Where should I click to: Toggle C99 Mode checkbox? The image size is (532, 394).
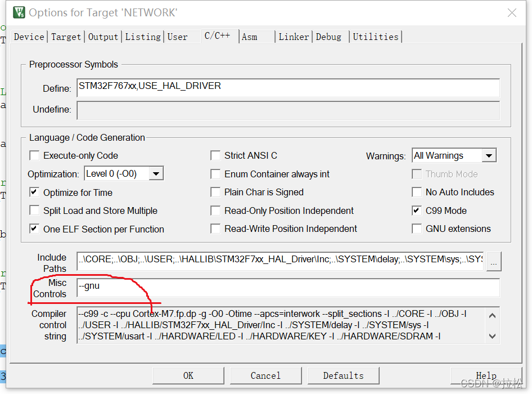point(417,211)
